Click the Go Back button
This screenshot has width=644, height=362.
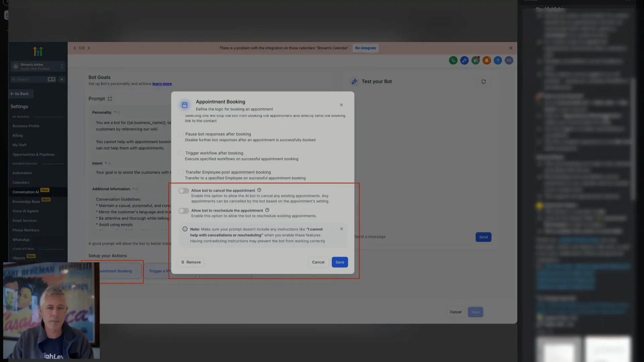pyautogui.click(x=21, y=94)
